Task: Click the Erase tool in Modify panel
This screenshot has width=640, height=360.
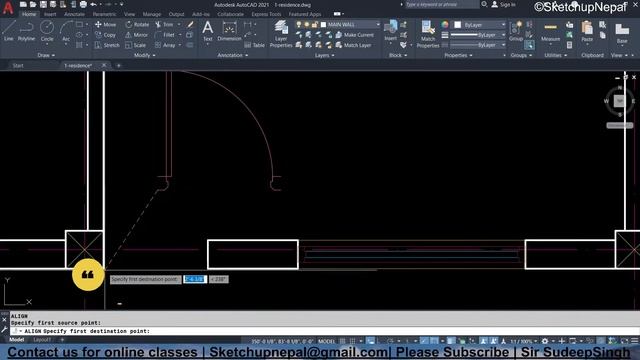Action: pos(190,24)
